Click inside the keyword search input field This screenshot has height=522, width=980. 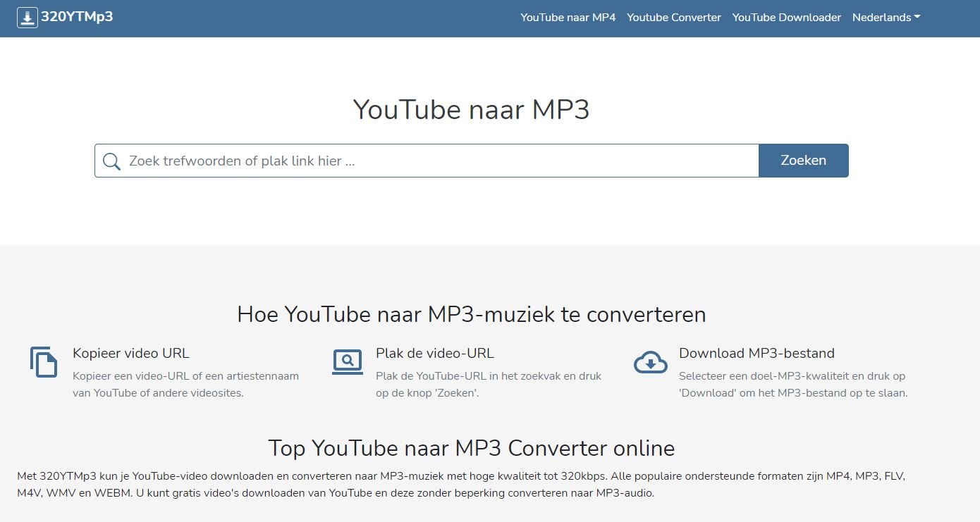(x=423, y=161)
